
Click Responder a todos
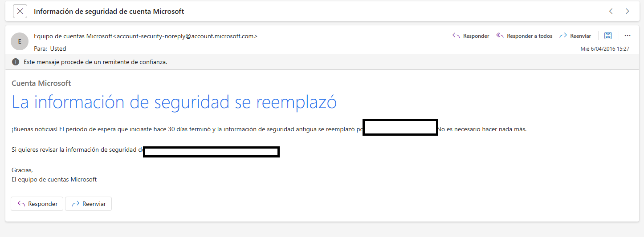(524, 36)
